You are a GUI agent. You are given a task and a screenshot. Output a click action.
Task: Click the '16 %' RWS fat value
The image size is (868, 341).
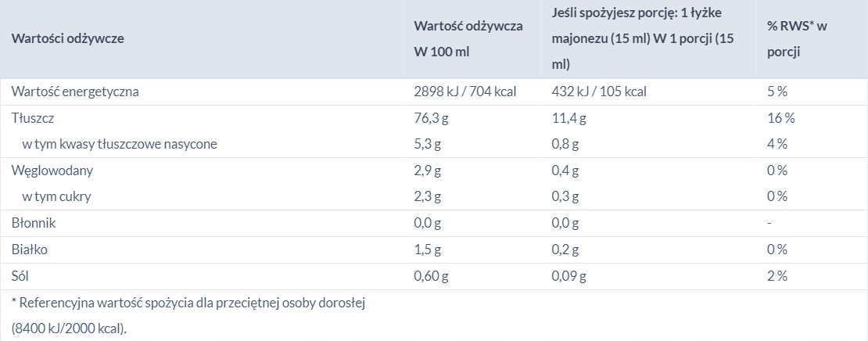tap(780, 118)
